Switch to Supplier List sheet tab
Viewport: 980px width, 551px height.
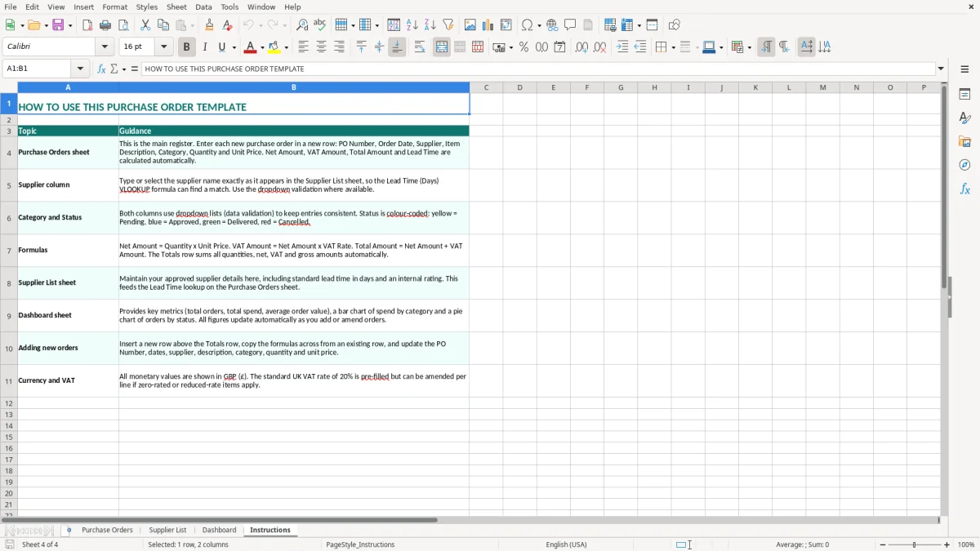pos(167,530)
